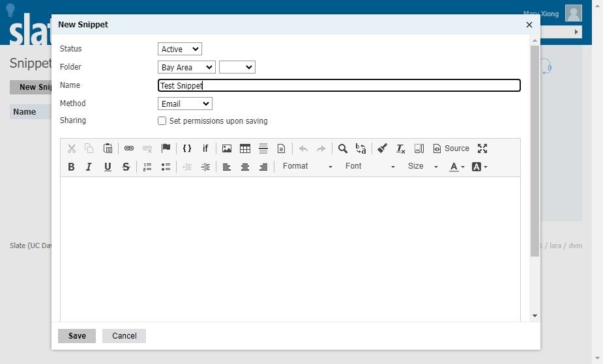Switch editor to Source view
603x364 pixels.
(x=451, y=148)
